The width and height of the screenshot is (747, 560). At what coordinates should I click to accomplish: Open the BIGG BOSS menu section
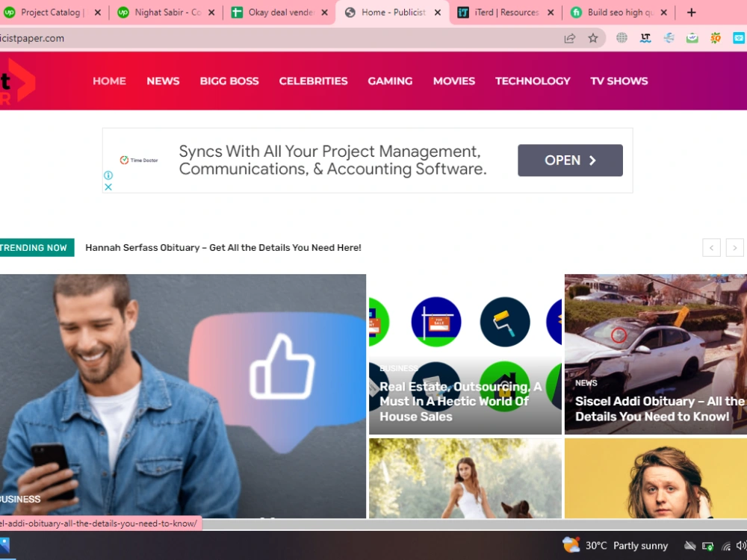click(229, 81)
